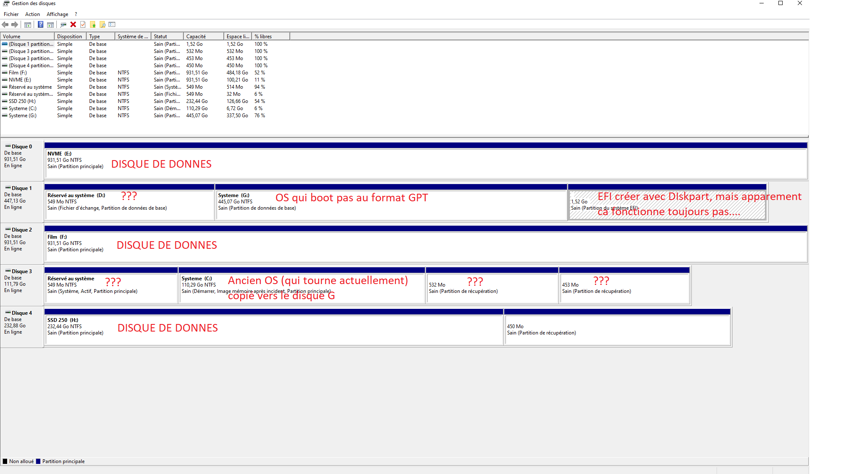This screenshot has height=474, width=868.
Task: Click the Back arrow toolbar icon
Action: [x=5, y=25]
